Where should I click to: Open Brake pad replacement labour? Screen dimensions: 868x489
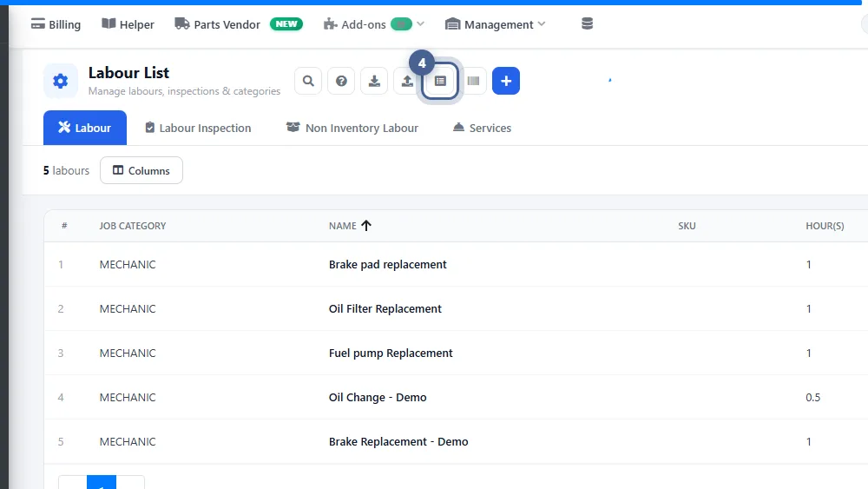(x=387, y=265)
